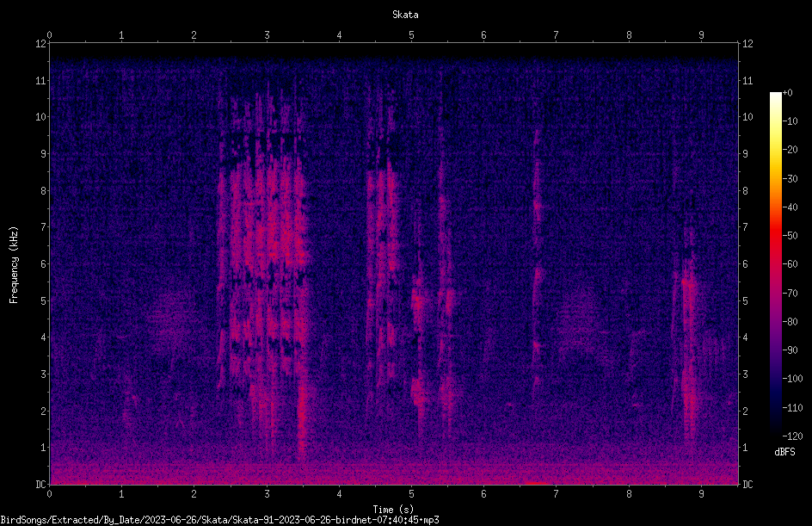812x526 pixels.
Task: Click "4" on the left frequency axis
Action: point(43,337)
